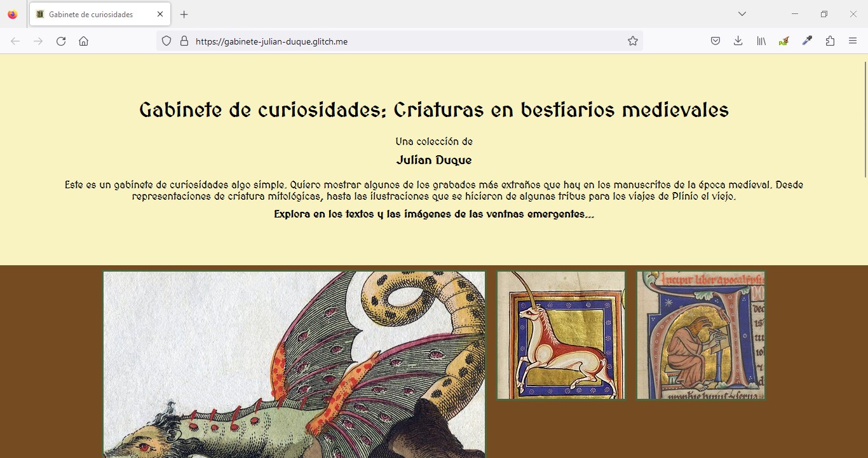Close the Gabinete de curiosidades tab
The height and width of the screenshot is (458, 868).
pos(160,14)
